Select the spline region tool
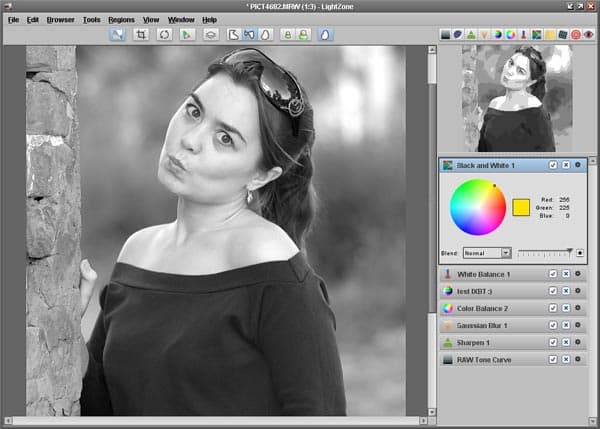Image resolution: width=600 pixels, height=429 pixels. 249,35
